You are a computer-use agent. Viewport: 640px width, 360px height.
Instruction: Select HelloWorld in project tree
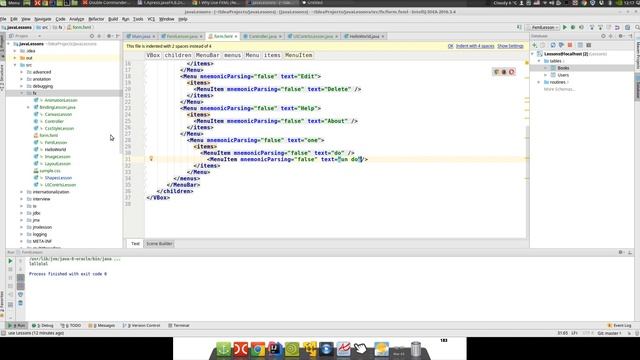tap(55, 149)
